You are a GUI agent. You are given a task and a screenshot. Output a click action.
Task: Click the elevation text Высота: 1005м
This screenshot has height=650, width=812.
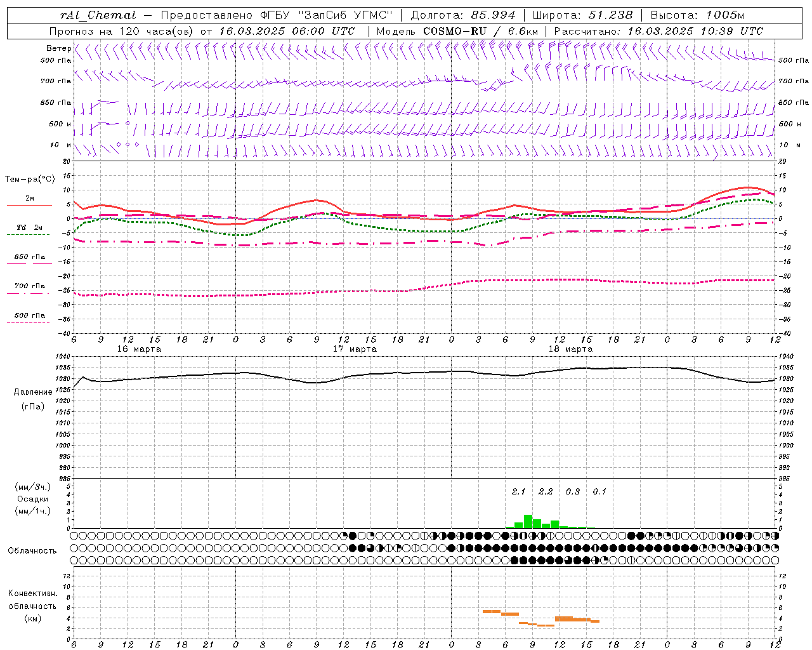697,15
